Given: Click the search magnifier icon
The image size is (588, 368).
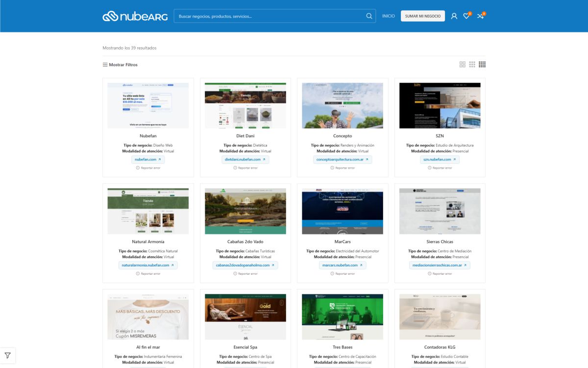Looking at the screenshot, I should click(x=369, y=16).
